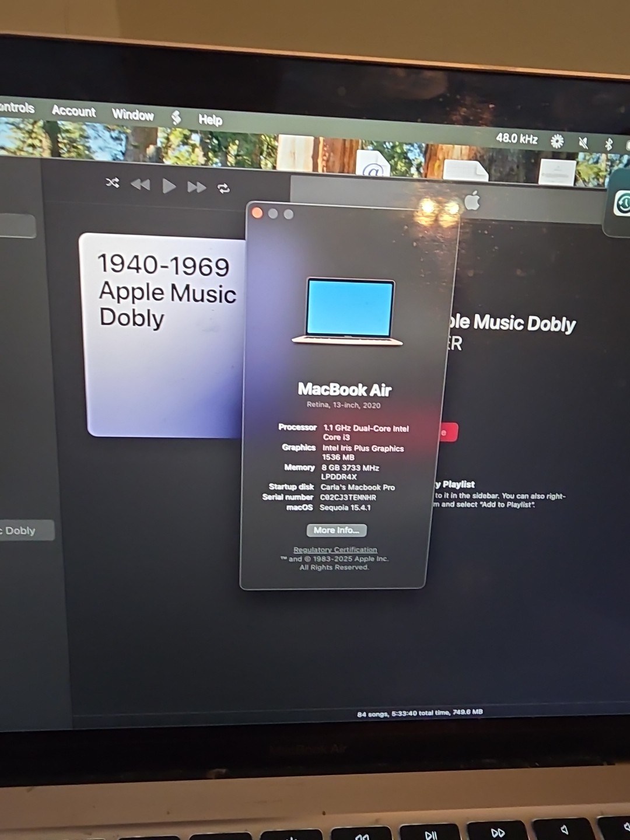Open the Help menu
Screen dimensions: 630x840
click(210, 120)
